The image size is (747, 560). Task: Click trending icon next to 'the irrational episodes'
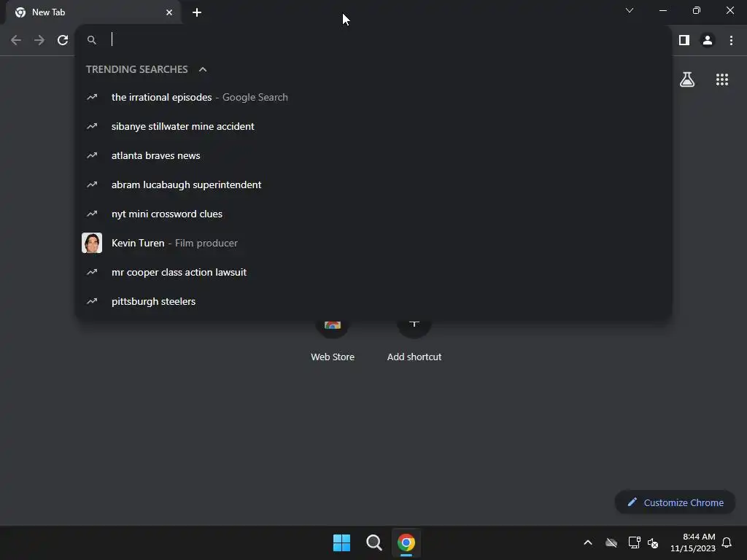tap(92, 97)
